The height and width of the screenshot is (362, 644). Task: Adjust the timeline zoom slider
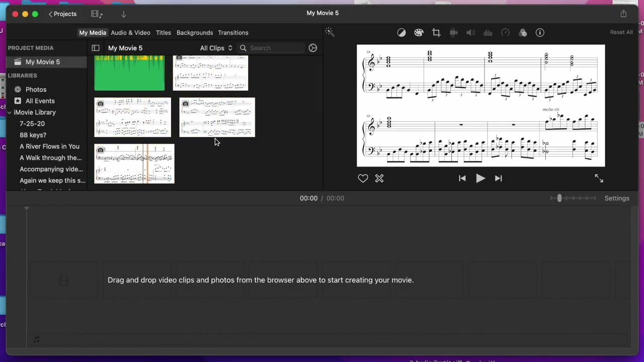(559, 198)
